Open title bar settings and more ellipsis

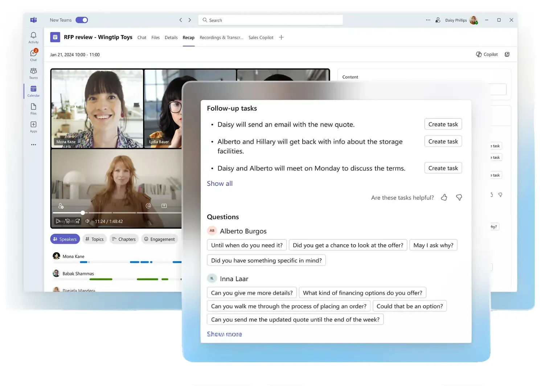tap(428, 20)
